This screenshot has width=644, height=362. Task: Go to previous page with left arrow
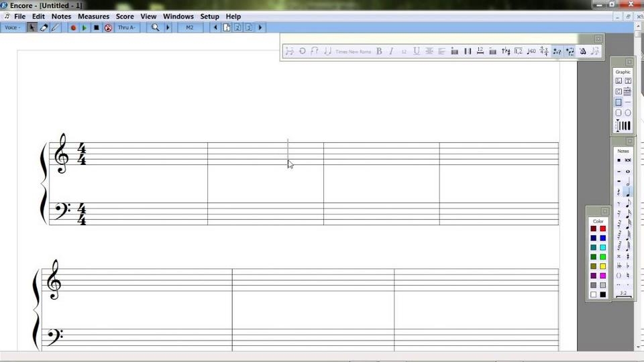[x=215, y=27]
